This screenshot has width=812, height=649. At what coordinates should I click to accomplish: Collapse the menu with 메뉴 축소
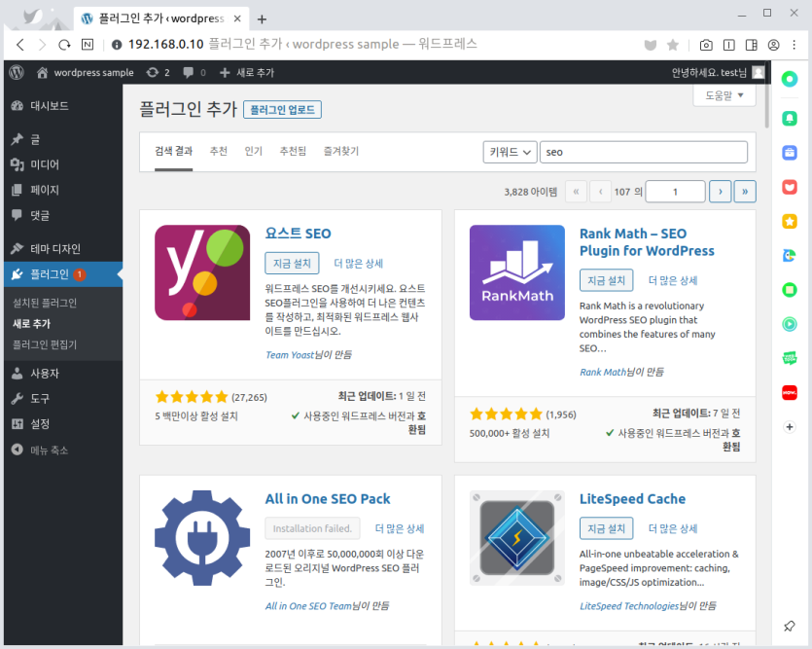click(x=39, y=451)
